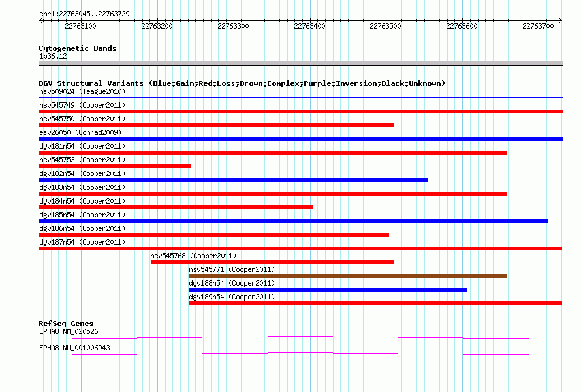This screenshot has height=392, width=581.
Task: Open the dgv188n54 (Cooper2011) label
Action: [232, 283]
